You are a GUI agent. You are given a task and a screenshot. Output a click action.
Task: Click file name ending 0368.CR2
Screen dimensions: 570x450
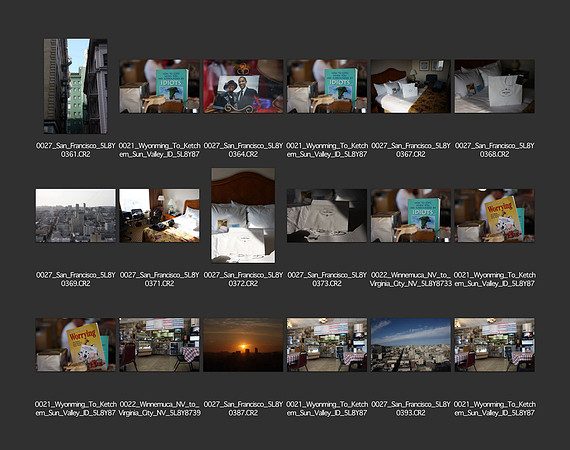coord(494,150)
